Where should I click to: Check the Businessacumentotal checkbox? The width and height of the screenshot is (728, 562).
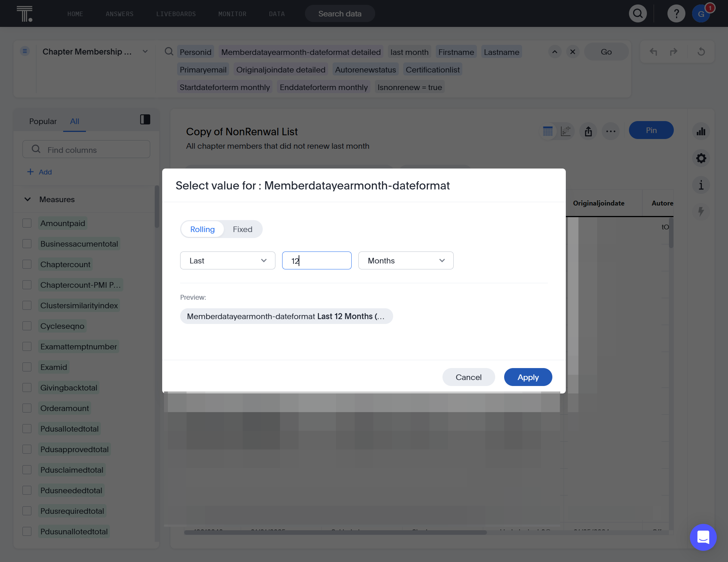[27, 244]
